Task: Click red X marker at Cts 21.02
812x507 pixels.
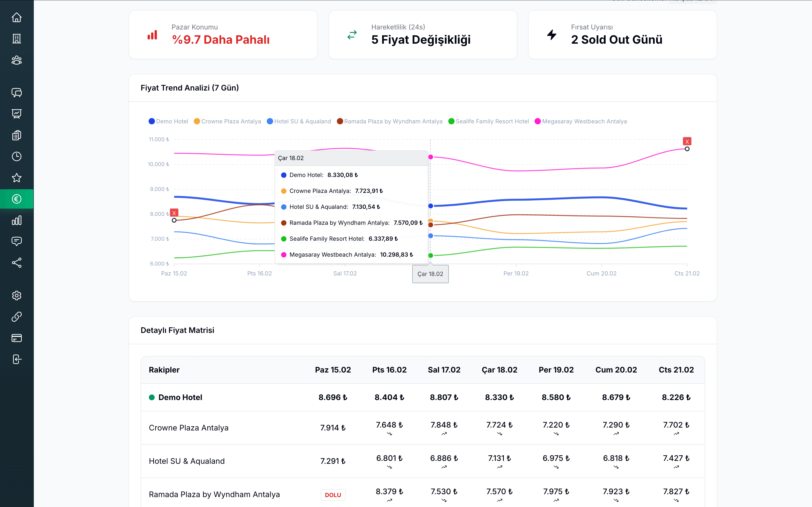Action: pyautogui.click(x=687, y=141)
